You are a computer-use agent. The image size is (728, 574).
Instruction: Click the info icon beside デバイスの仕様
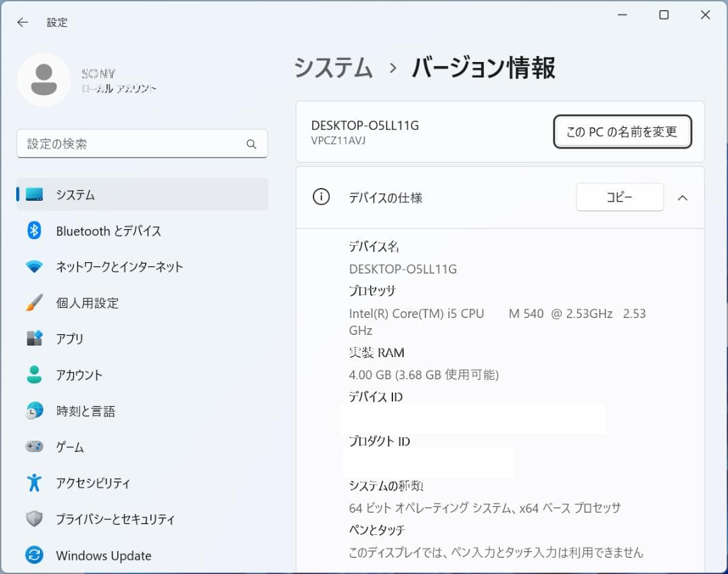322,197
